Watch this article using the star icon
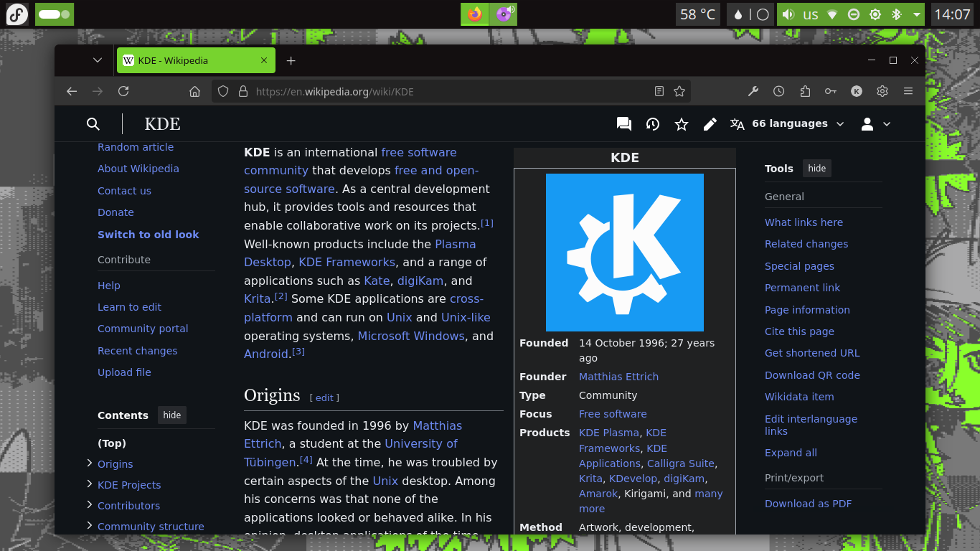Screen dimensions: 980x551 coord(681,123)
